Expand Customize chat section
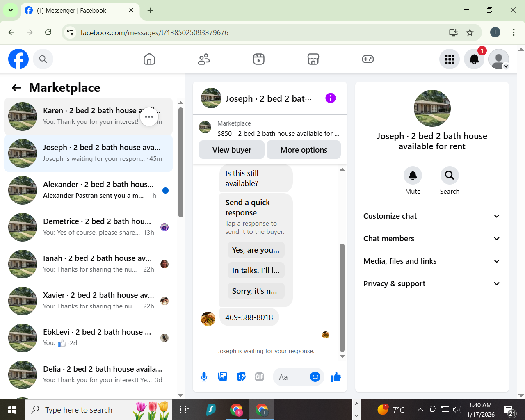 point(432,216)
